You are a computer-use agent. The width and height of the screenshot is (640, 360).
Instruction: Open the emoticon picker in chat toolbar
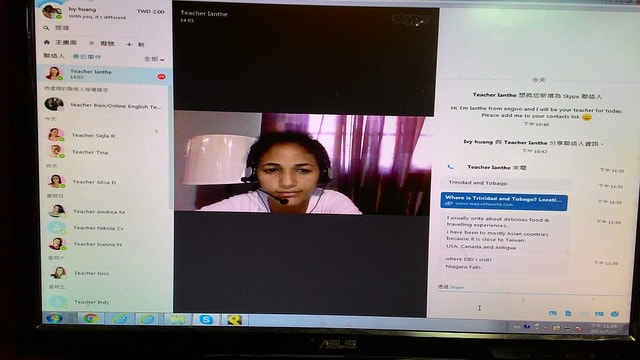[x=615, y=314]
